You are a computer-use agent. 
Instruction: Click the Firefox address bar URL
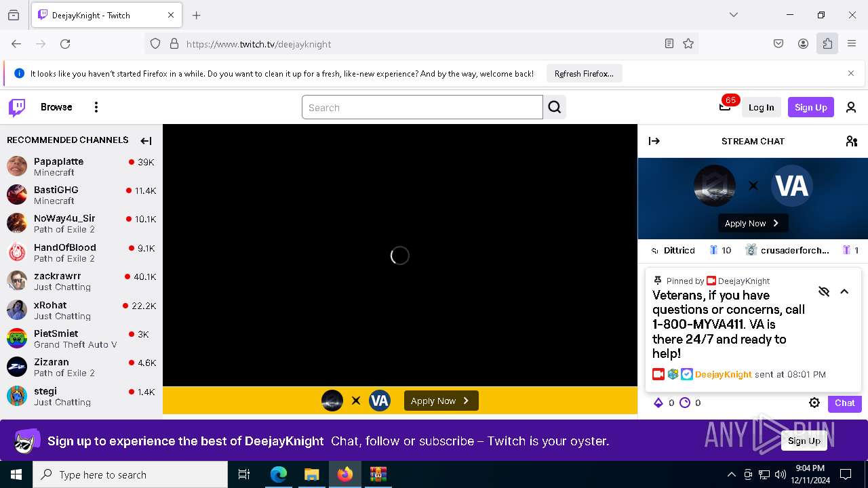(x=259, y=44)
